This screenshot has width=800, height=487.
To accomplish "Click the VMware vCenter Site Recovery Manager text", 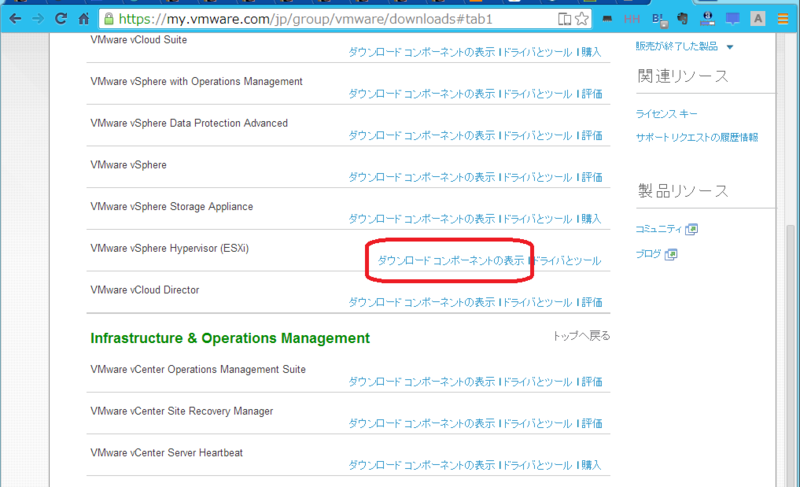I will point(182,411).
